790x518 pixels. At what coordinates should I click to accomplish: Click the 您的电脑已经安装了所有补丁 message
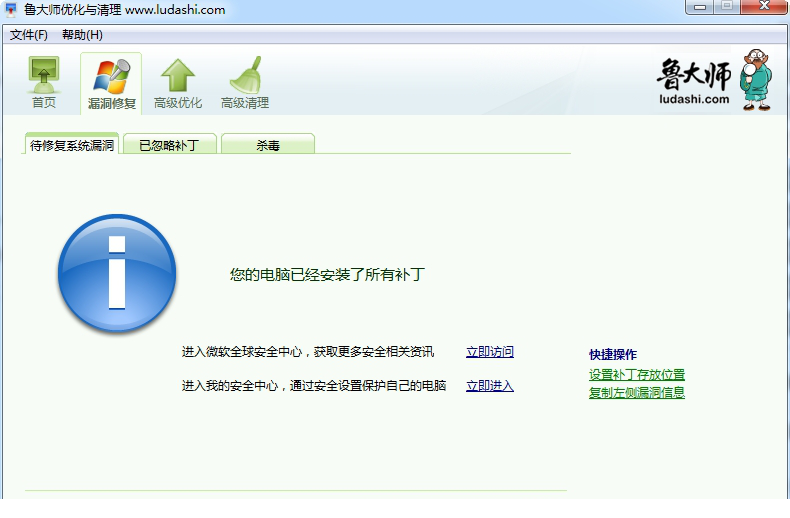[x=327, y=275]
